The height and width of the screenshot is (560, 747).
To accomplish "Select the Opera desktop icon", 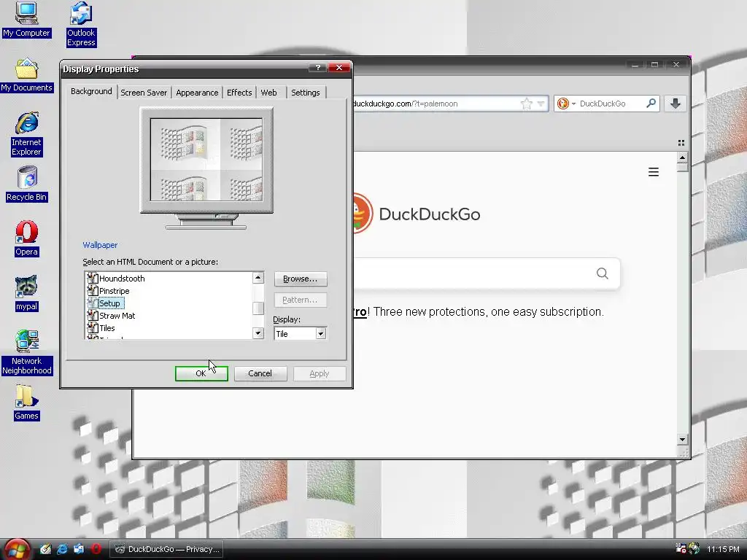I will click(x=27, y=238).
